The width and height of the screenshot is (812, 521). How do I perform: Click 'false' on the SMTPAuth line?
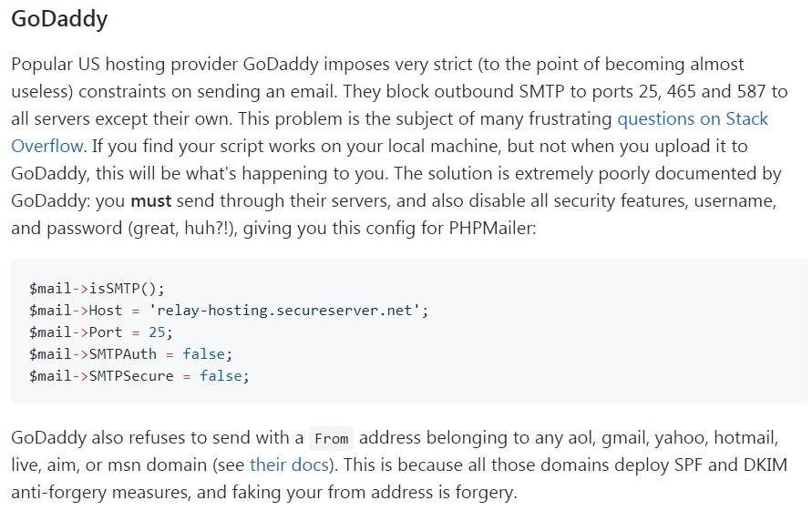[x=203, y=354]
